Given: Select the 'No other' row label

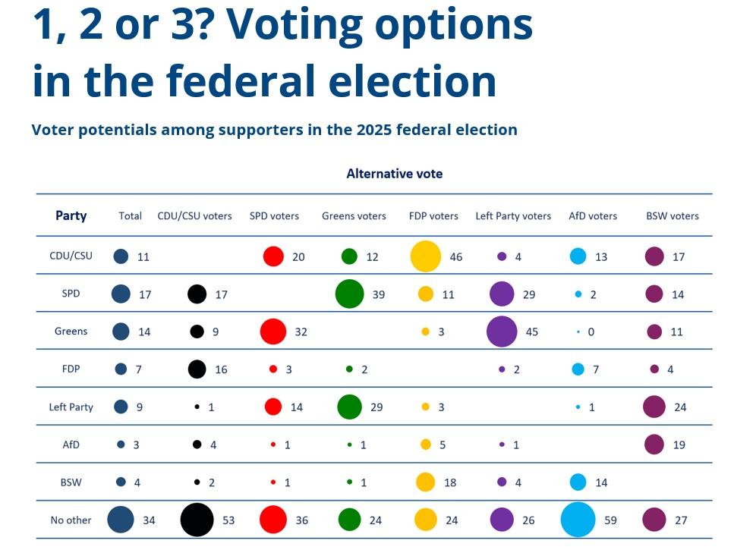Looking at the screenshot, I should (x=71, y=520).
